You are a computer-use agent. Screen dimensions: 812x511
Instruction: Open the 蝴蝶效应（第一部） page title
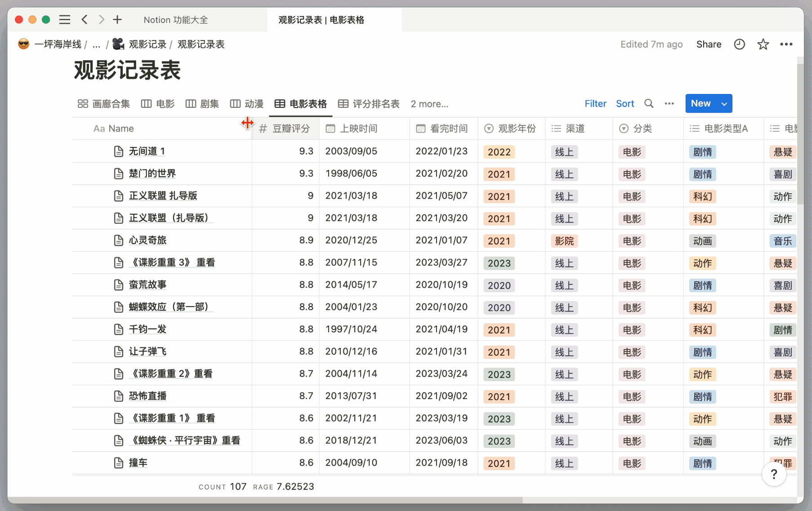[x=171, y=307]
